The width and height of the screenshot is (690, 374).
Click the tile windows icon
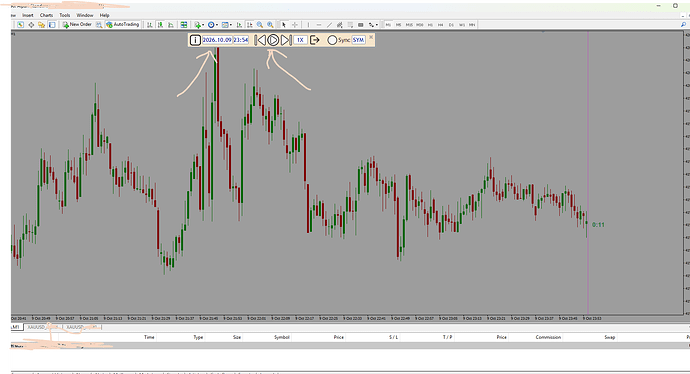click(x=184, y=25)
